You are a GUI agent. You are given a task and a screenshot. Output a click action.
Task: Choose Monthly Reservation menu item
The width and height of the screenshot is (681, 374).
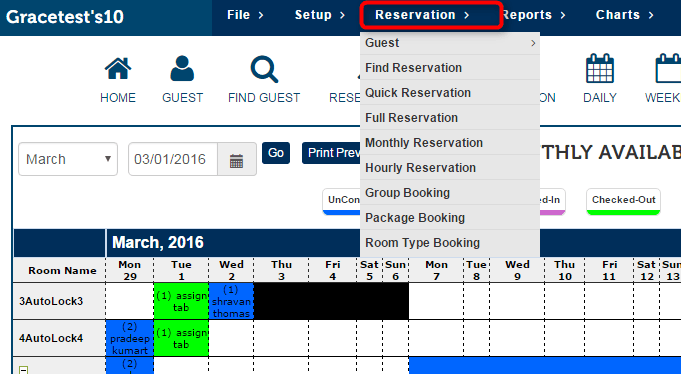pyautogui.click(x=450, y=142)
